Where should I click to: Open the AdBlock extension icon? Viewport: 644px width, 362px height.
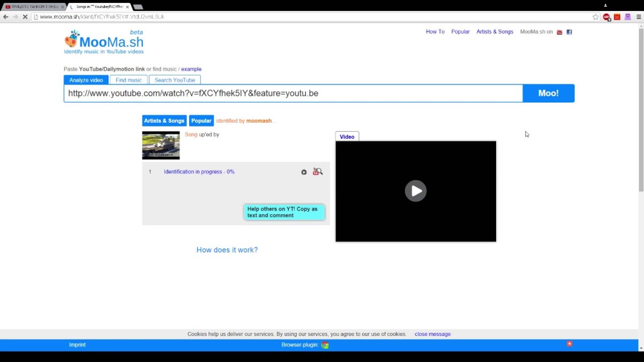pos(607,17)
